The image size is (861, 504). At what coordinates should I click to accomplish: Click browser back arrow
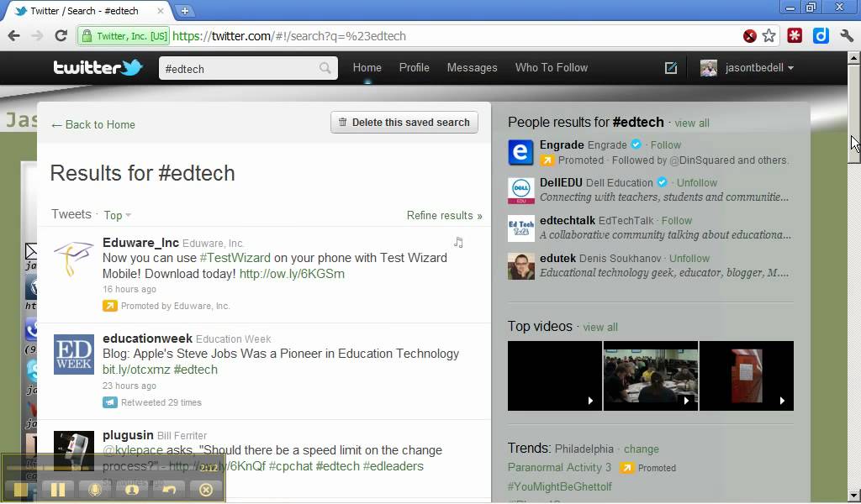click(x=13, y=35)
